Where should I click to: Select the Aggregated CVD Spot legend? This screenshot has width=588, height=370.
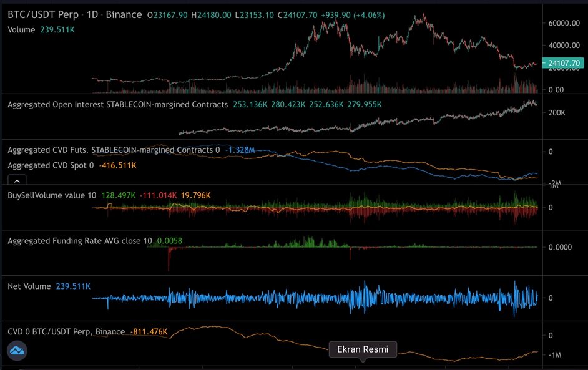pyautogui.click(x=50, y=165)
